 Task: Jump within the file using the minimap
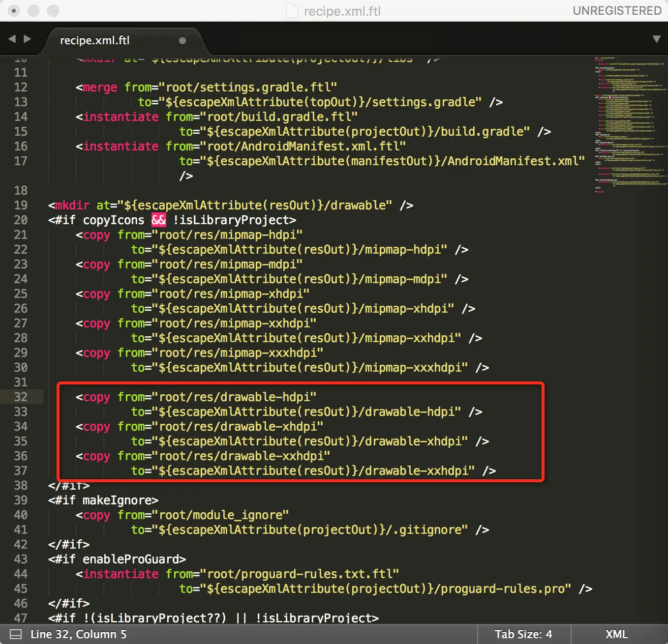click(x=631, y=125)
